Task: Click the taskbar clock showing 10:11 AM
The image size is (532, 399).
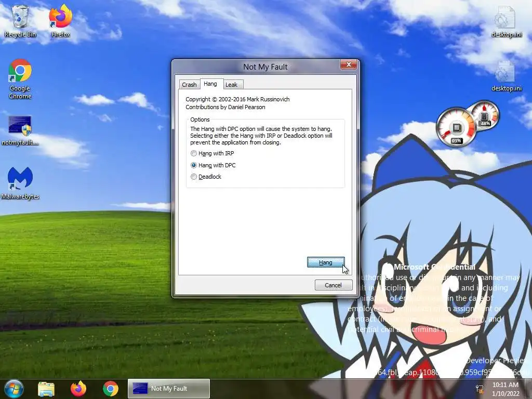Action: click(x=506, y=389)
